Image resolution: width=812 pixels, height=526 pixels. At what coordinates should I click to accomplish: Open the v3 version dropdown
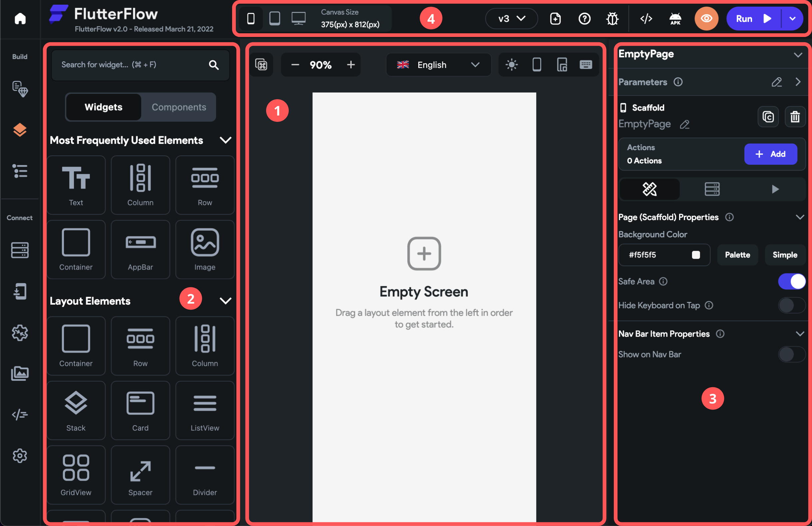(511, 18)
